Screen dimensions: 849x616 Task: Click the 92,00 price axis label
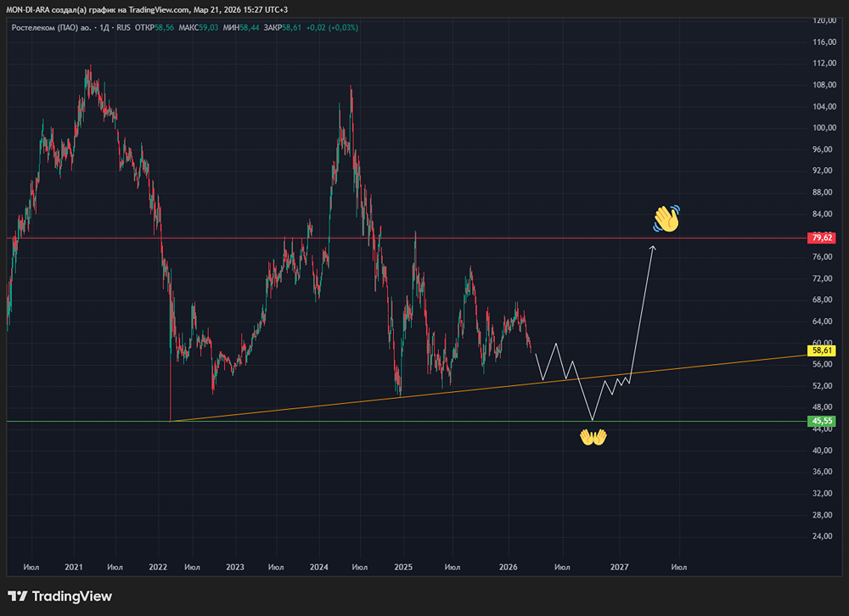824,171
